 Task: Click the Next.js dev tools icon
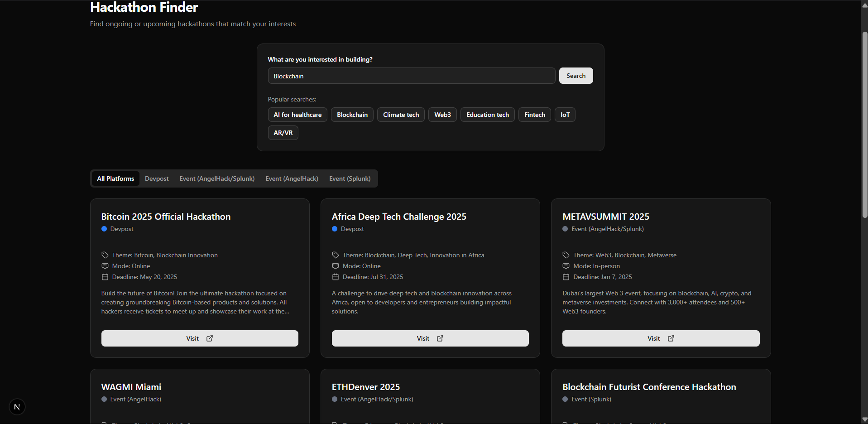(17, 407)
